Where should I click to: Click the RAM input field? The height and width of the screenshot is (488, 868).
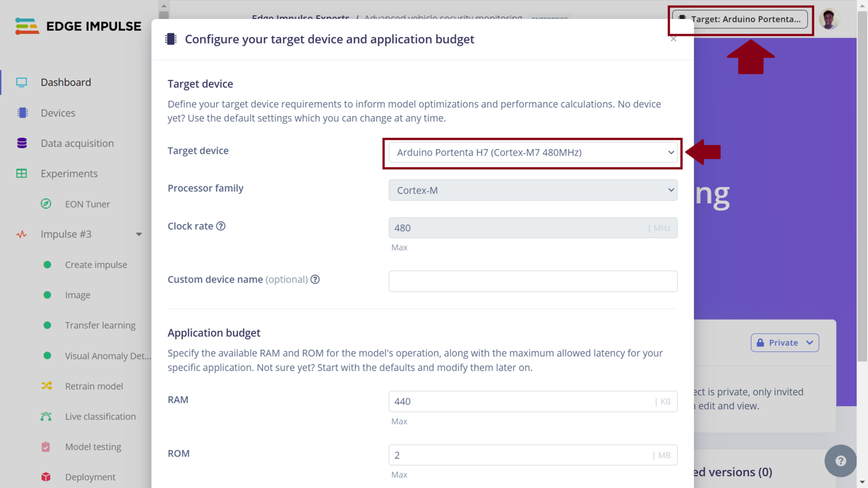pos(533,401)
